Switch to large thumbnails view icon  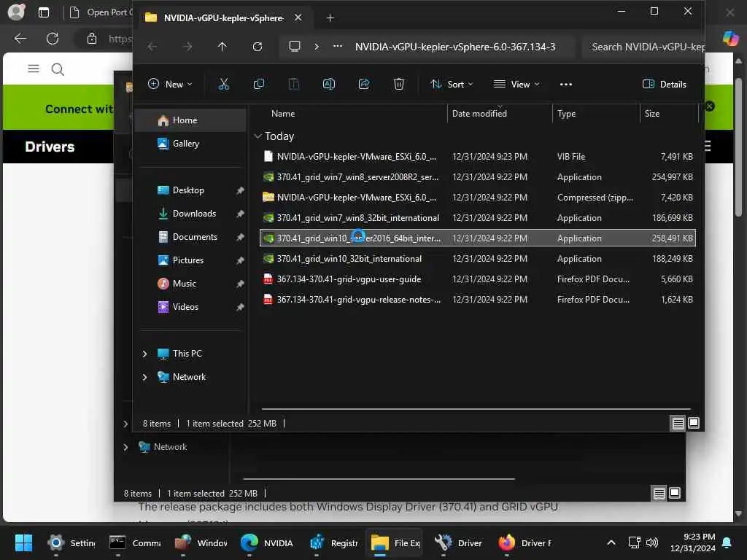click(694, 423)
